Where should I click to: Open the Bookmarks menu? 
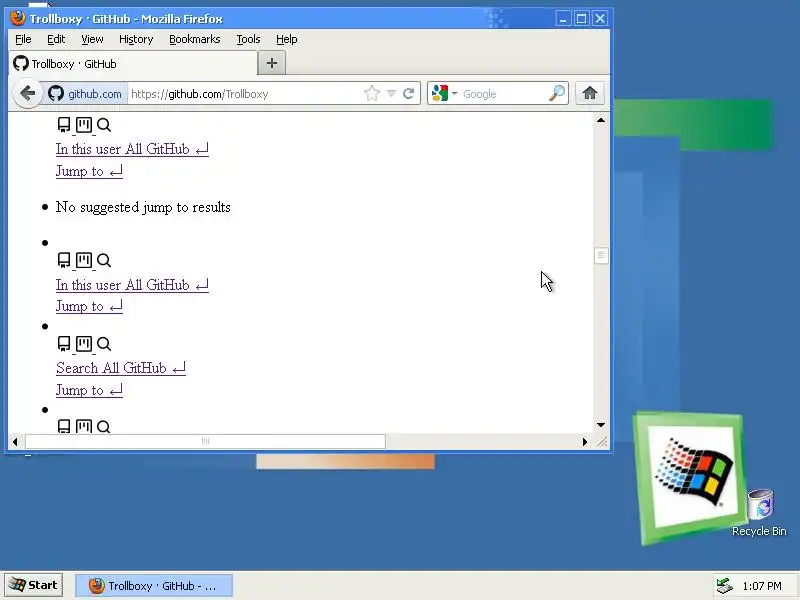194,39
